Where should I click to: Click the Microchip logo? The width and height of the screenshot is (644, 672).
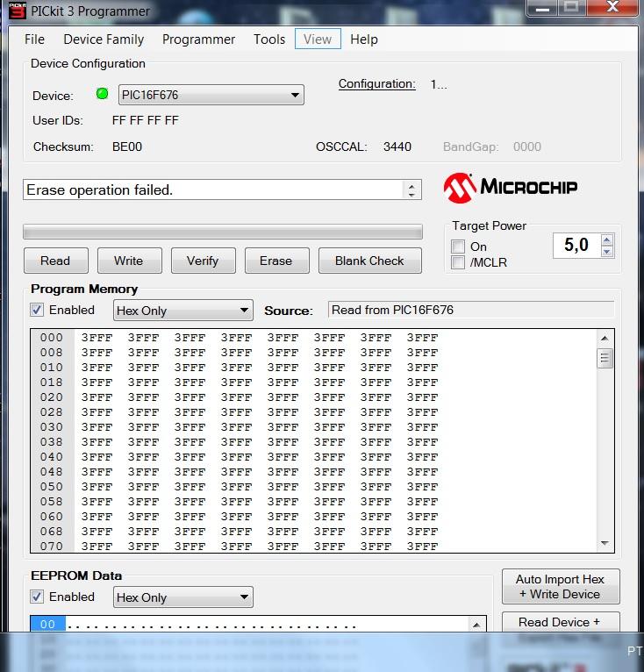click(511, 188)
